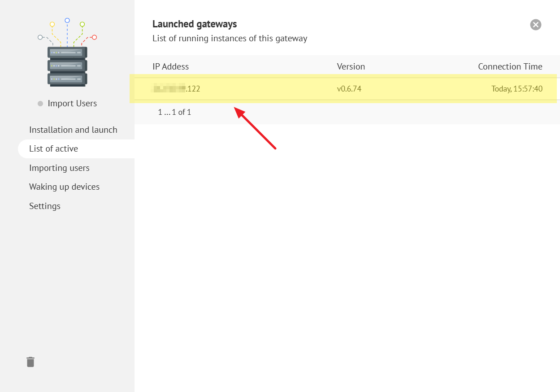
Task: Click the Launched gateways heading
Action: click(195, 24)
